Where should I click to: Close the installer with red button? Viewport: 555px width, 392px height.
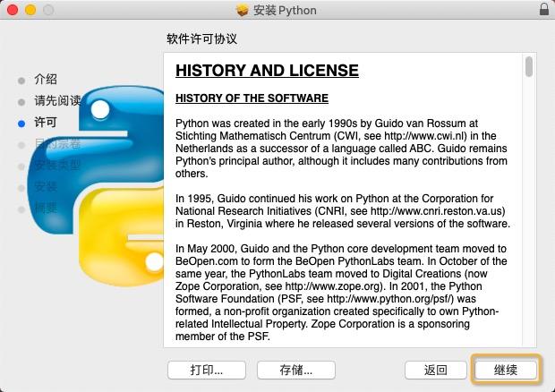coord(13,10)
